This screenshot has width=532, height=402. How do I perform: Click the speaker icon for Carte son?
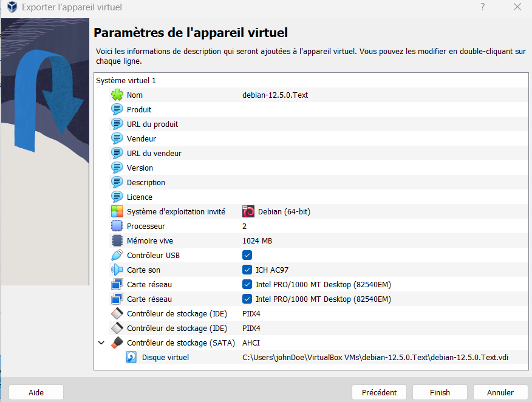(117, 270)
